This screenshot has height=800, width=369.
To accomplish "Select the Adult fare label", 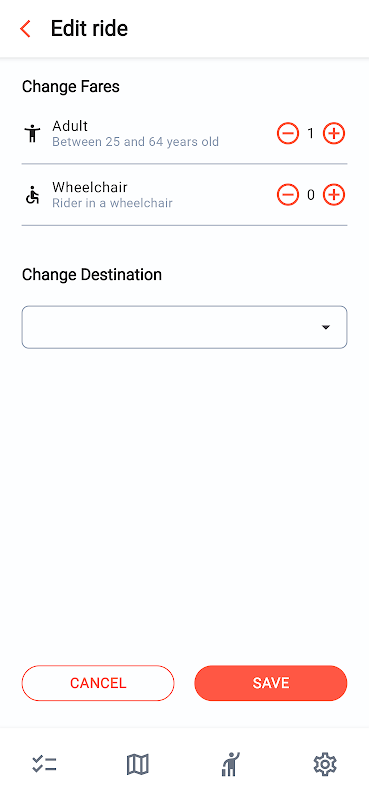I will [x=70, y=126].
